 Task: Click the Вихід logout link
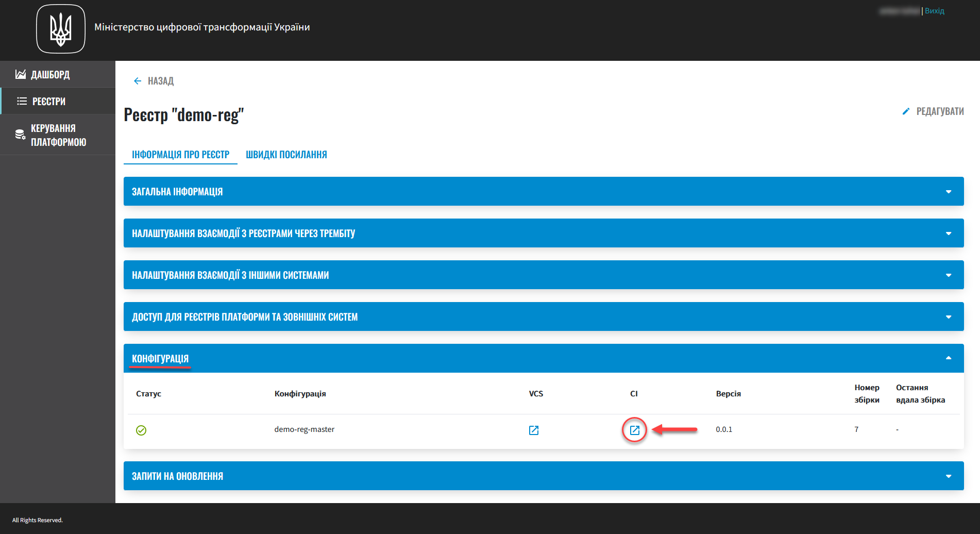pos(934,11)
